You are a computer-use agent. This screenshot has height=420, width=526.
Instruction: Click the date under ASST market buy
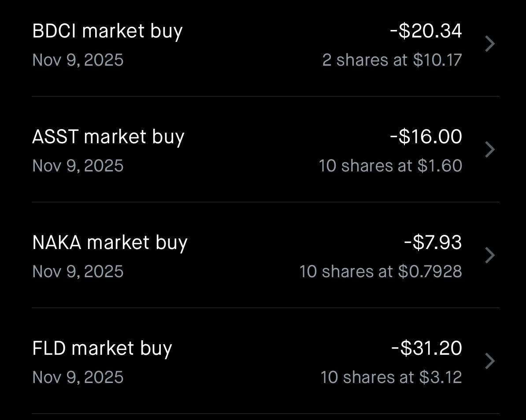(78, 166)
